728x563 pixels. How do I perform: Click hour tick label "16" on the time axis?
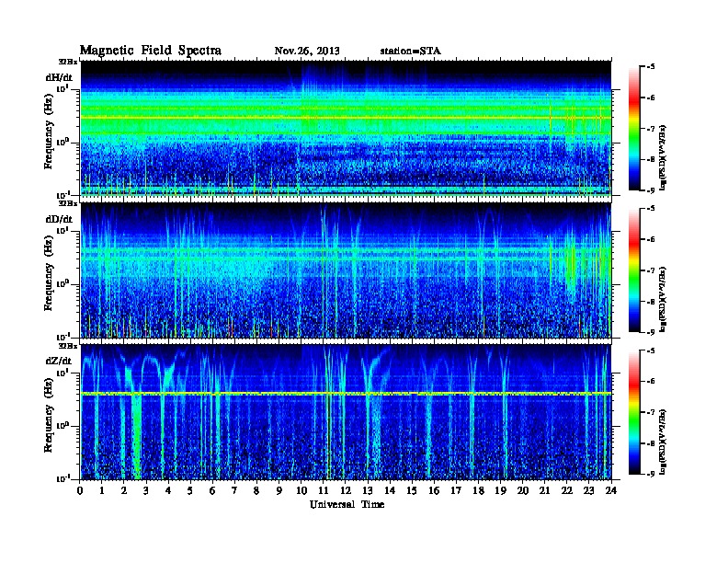tap(434, 490)
